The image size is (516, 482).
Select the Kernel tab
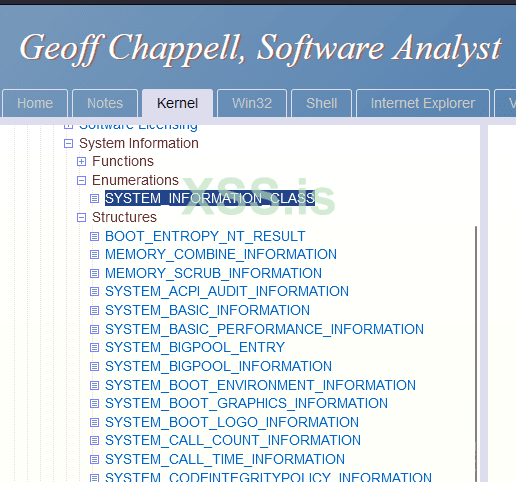[x=177, y=103]
